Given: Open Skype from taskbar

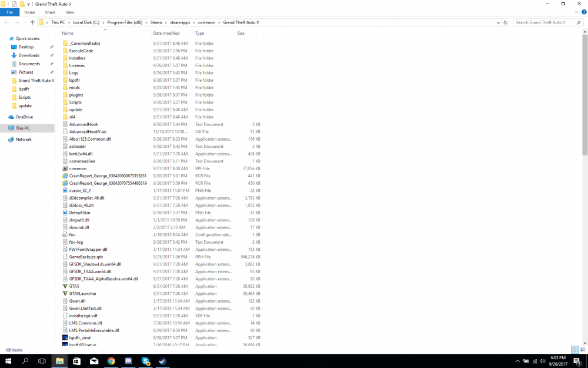Looking at the screenshot, I should pyautogui.click(x=146, y=361).
